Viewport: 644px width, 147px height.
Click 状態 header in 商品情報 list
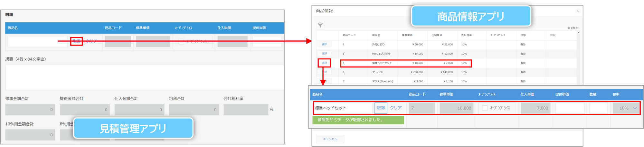click(x=523, y=35)
